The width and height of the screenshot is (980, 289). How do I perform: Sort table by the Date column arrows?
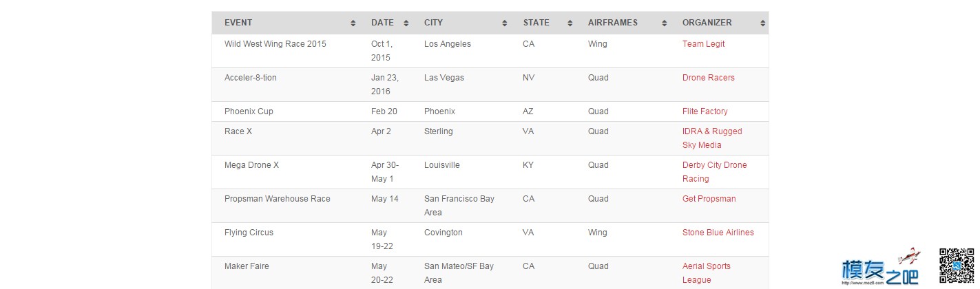[x=406, y=23]
